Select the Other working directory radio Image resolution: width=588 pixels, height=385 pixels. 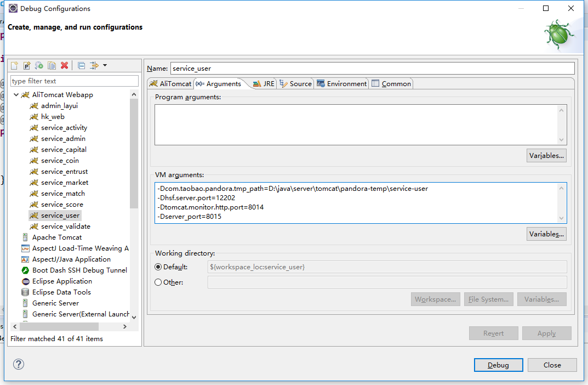coord(158,282)
